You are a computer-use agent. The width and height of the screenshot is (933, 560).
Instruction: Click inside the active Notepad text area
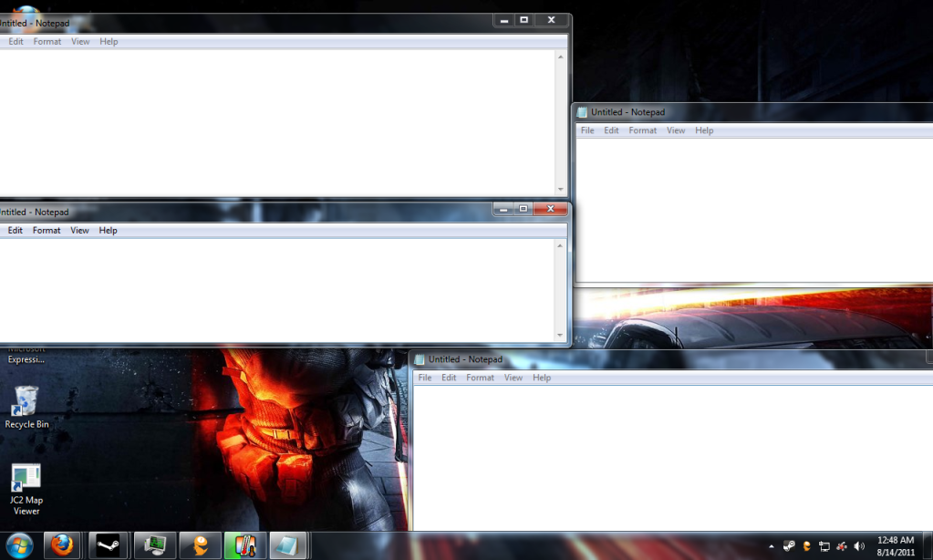tap(277, 290)
